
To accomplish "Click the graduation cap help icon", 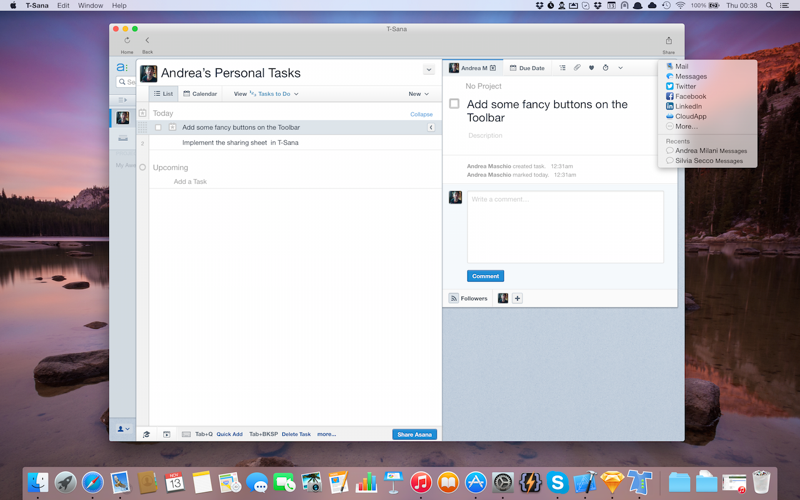I will coord(146,434).
